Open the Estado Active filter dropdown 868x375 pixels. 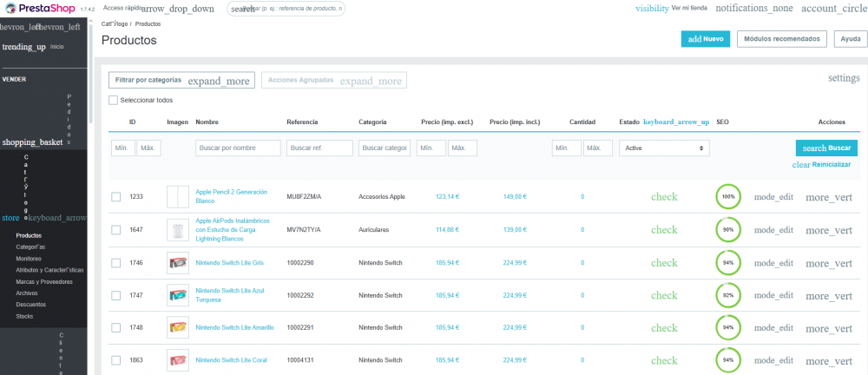point(664,148)
